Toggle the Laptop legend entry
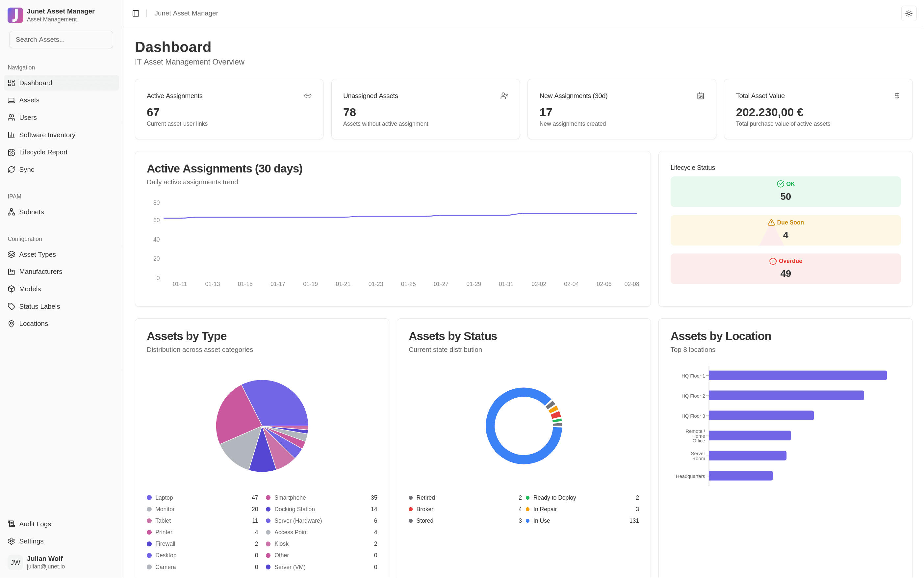The image size is (924, 578). pyautogui.click(x=164, y=497)
